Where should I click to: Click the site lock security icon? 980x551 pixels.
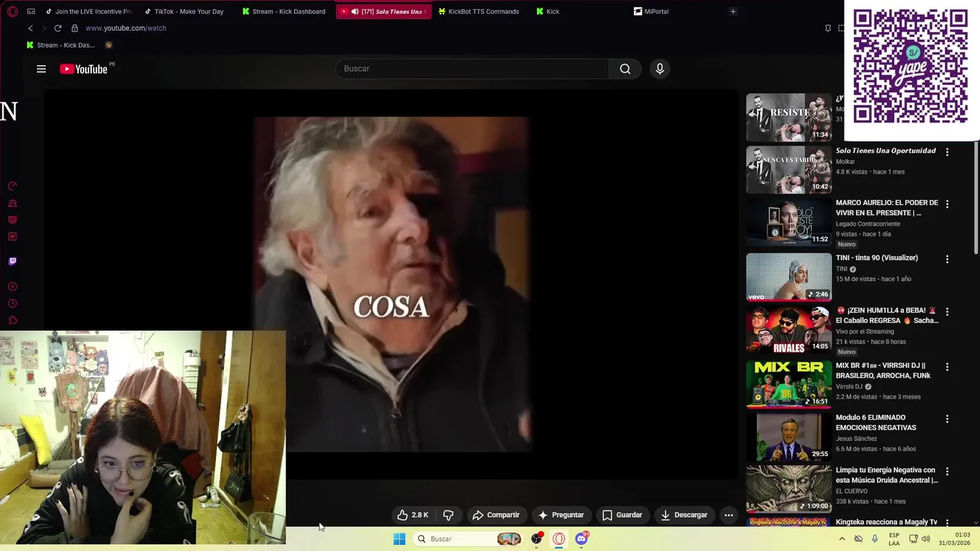pyautogui.click(x=74, y=28)
